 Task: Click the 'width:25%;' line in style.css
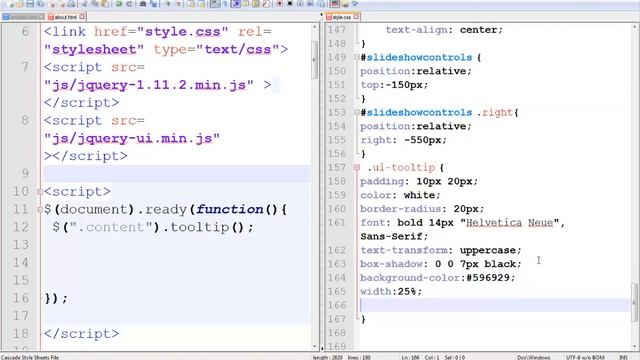pyautogui.click(x=391, y=291)
